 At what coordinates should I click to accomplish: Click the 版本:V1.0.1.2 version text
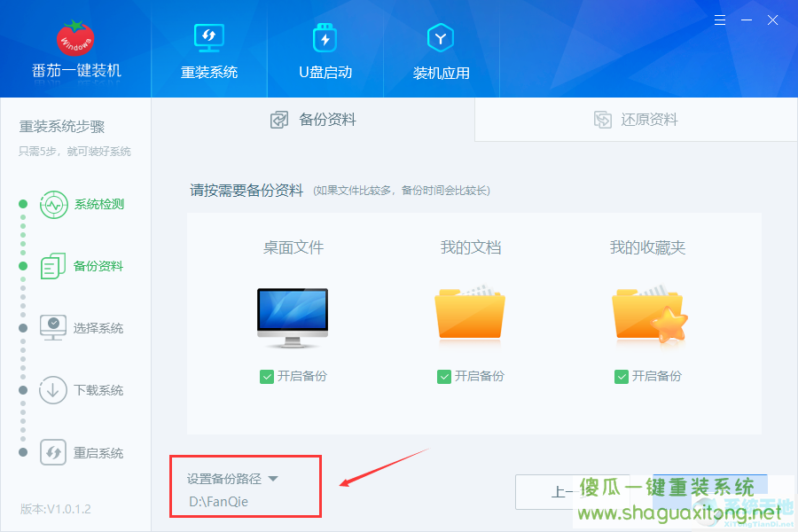click(x=56, y=509)
